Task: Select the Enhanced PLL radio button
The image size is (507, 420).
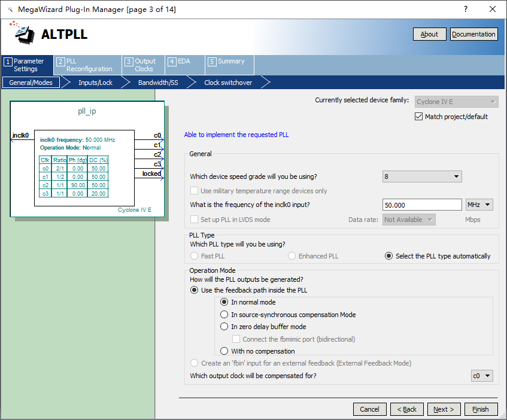Action: point(292,256)
